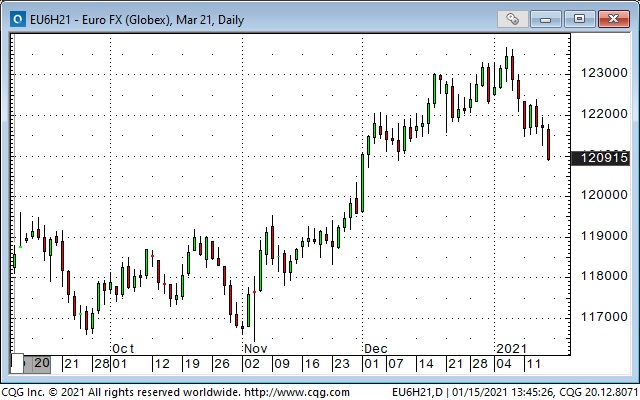
Task: Click the 02 date label under Nov
Action: coord(252,364)
